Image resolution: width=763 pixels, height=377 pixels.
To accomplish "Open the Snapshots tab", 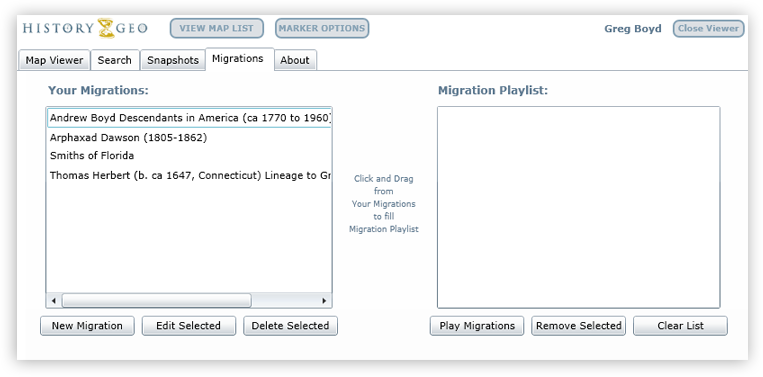I will [173, 60].
